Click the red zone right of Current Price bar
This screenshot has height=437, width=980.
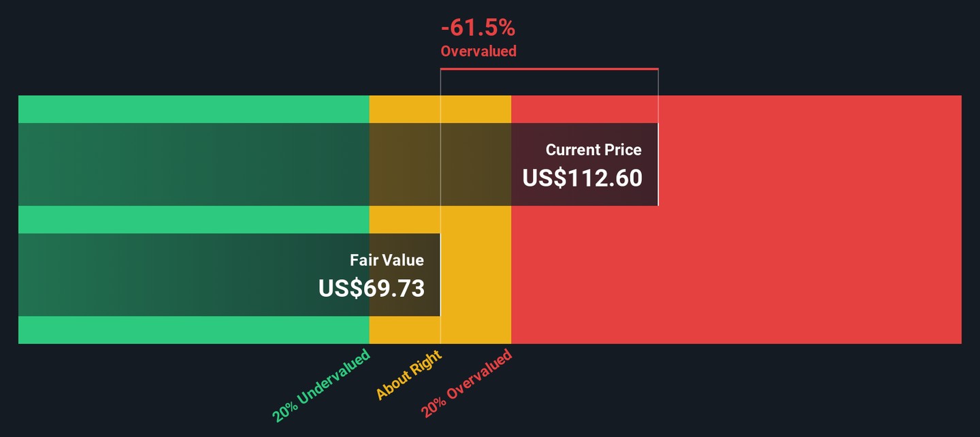810,164
